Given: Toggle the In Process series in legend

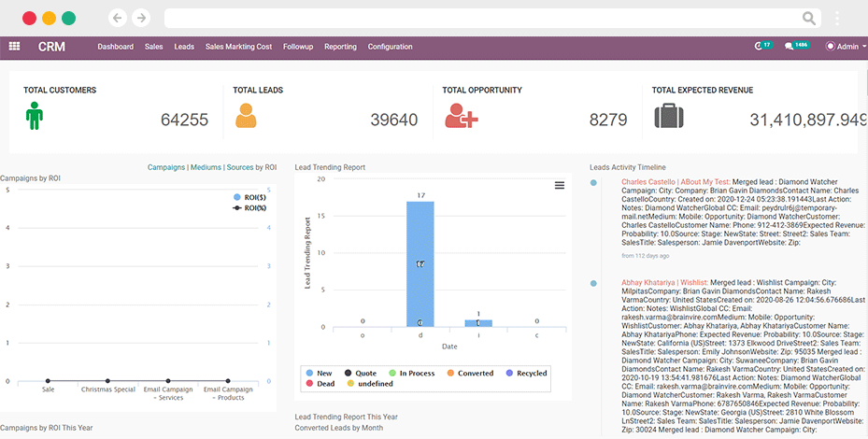Looking at the screenshot, I should click(412, 373).
